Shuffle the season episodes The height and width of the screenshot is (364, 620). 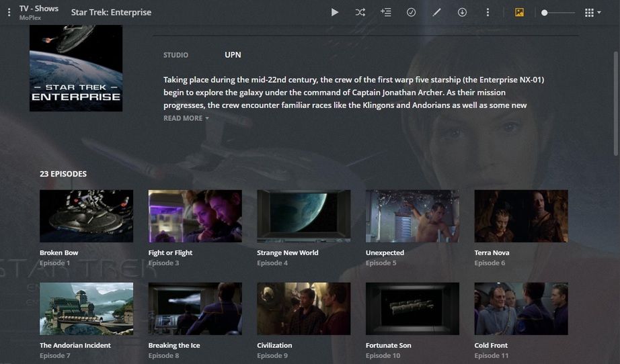360,13
